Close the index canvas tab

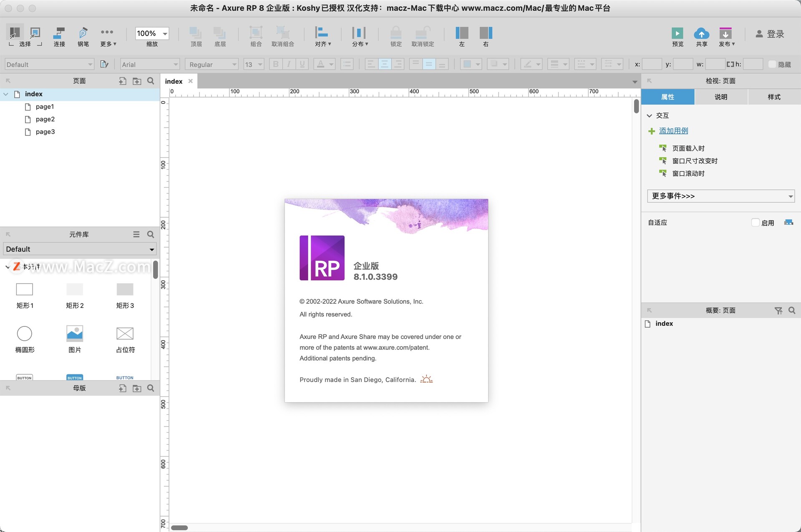pyautogui.click(x=190, y=81)
